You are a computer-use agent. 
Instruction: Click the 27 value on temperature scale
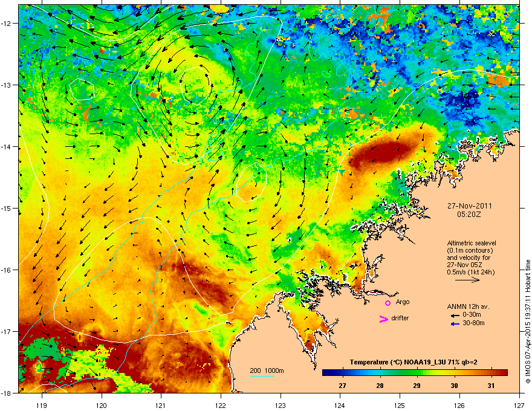tap(342, 386)
